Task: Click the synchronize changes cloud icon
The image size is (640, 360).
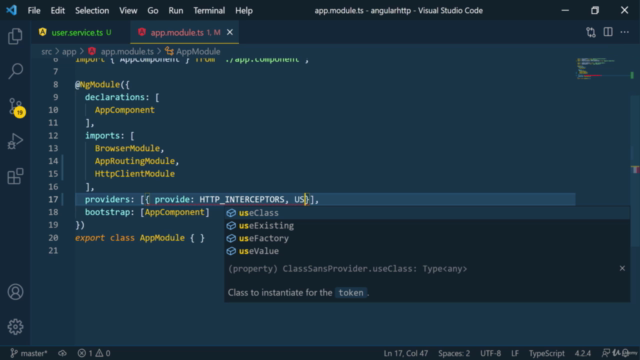Action: point(62,353)
